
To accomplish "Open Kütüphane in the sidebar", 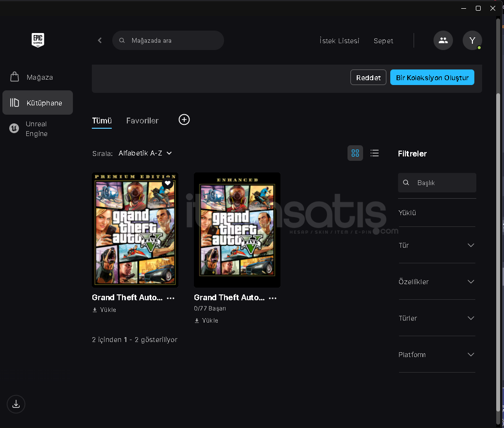I will click(x=37, y=103).
